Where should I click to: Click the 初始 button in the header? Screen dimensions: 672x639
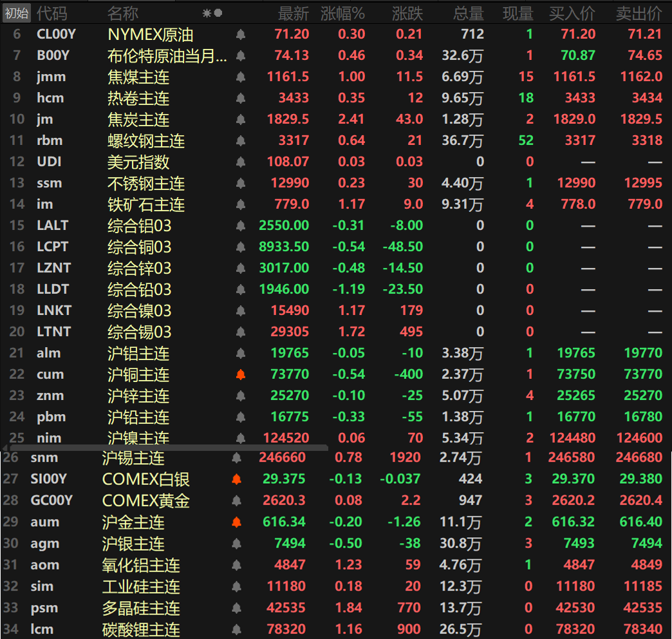coord(16,13)
